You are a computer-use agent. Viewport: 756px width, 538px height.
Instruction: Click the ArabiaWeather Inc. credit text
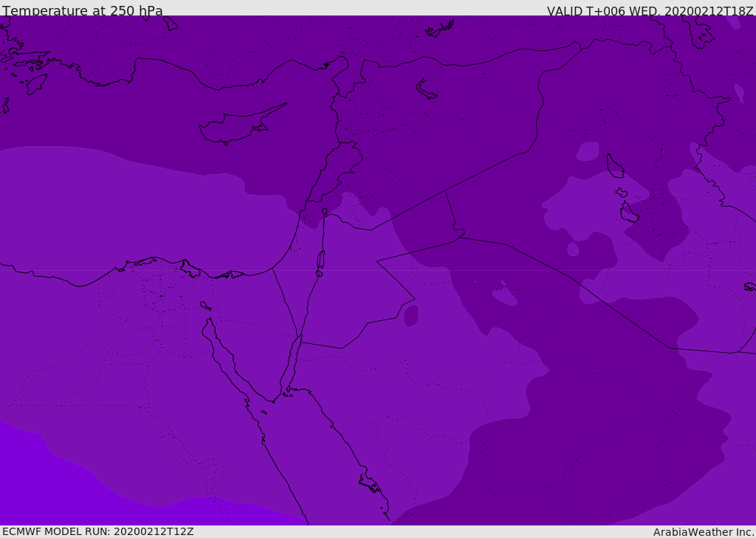point(704,532)
